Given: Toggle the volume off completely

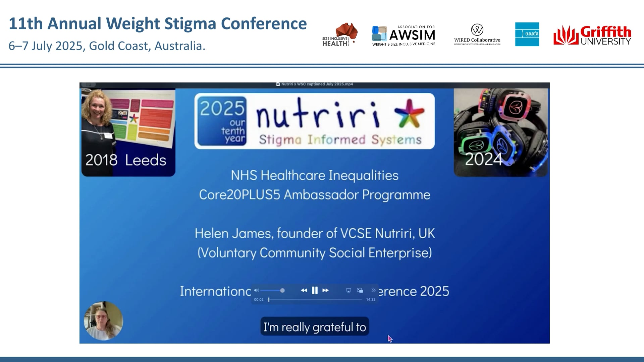Looking at the screenshot, I should click(x=256, y=290).
